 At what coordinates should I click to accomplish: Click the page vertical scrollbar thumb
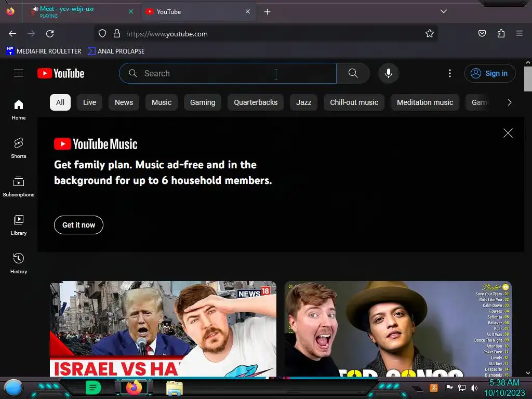click(528, 79)
